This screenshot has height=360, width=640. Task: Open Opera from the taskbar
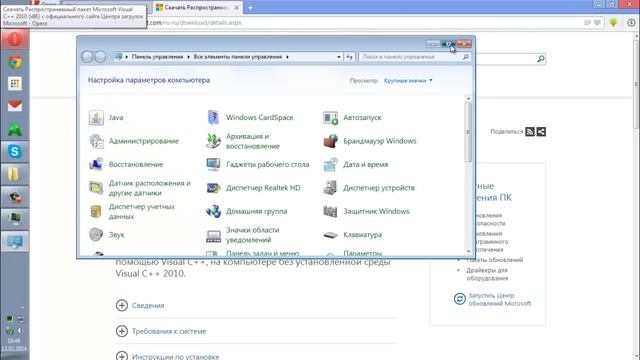pos(15,40)
